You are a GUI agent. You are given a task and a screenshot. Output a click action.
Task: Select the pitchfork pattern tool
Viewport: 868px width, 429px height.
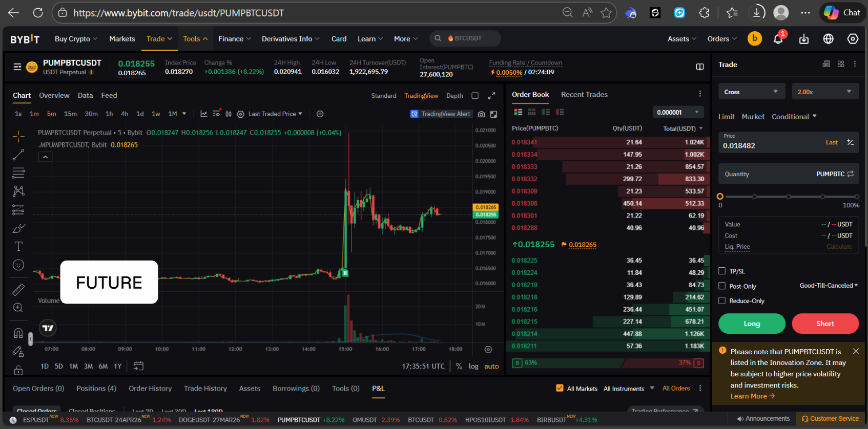tap(18, 191)
